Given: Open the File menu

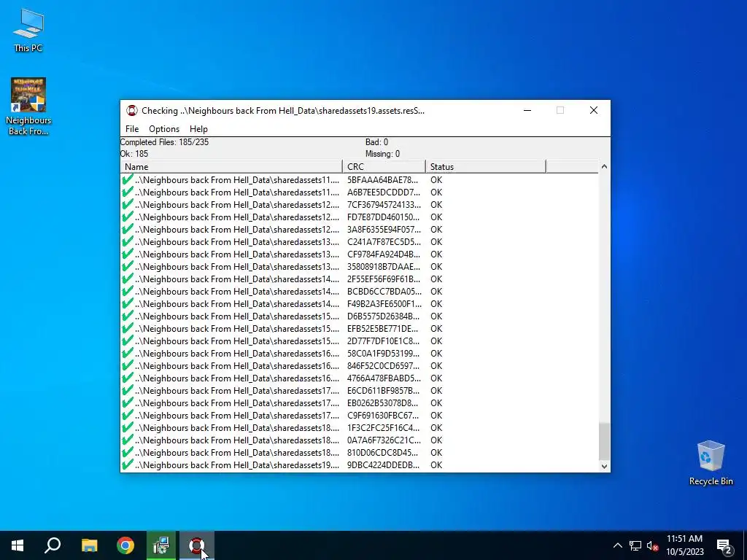Looking at the screenshot, I should click(132, 129).
